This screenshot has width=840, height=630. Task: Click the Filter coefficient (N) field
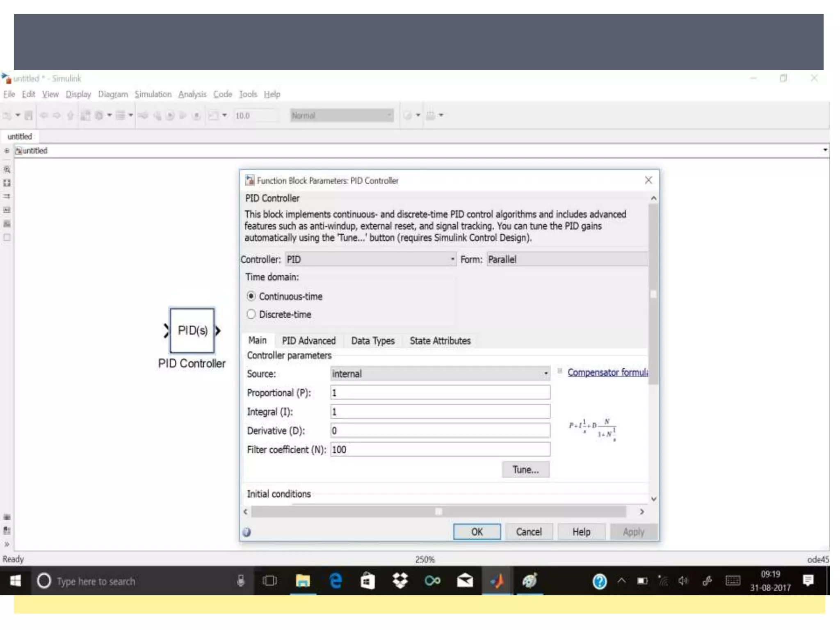[x=440, y=450]
